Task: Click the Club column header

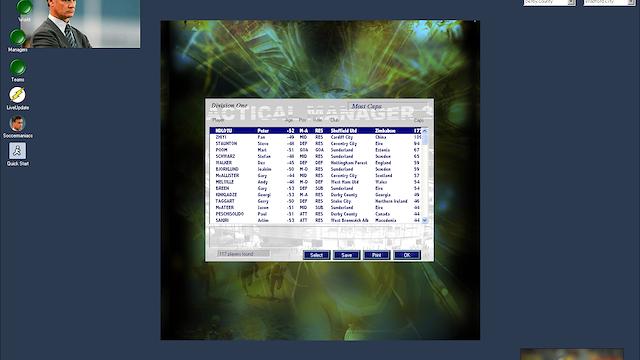Action: click(335, 120)
